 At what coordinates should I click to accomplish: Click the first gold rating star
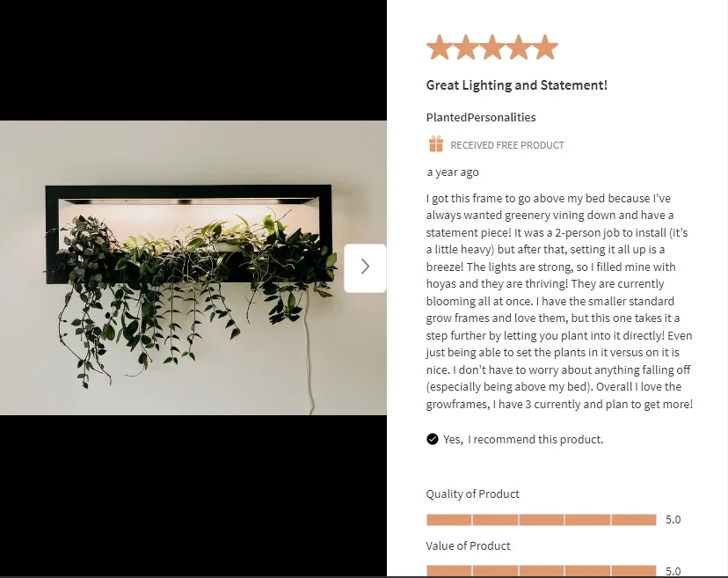[440, 47]
